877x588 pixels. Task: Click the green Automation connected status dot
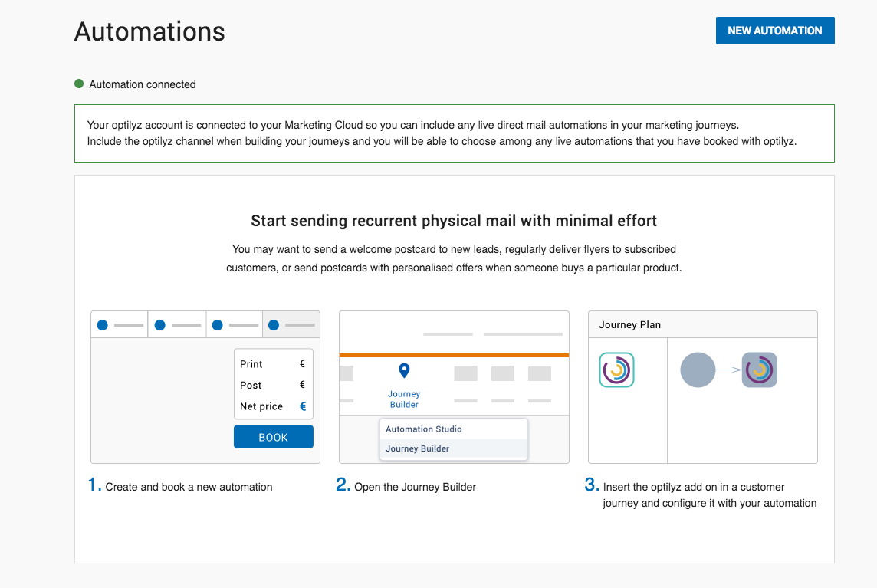pyautogui.click(x=79, y=84)
